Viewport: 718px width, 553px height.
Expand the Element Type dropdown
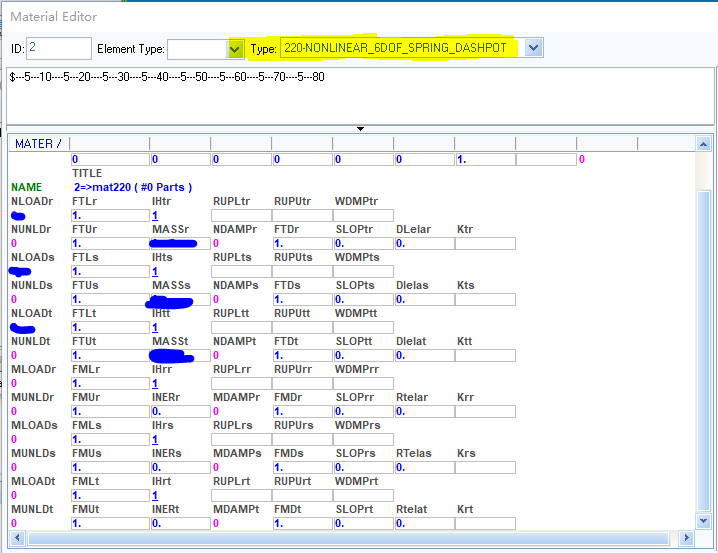pos(235,48)
